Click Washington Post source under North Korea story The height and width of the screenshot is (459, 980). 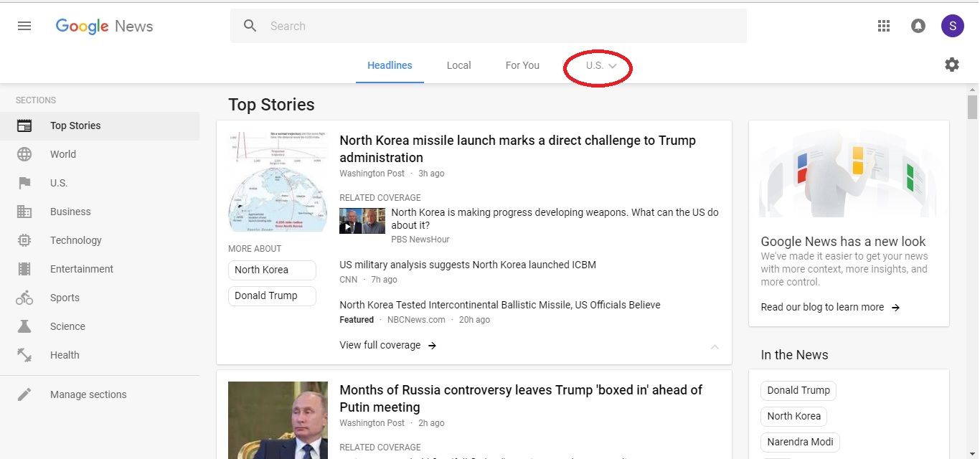point(372,174)
